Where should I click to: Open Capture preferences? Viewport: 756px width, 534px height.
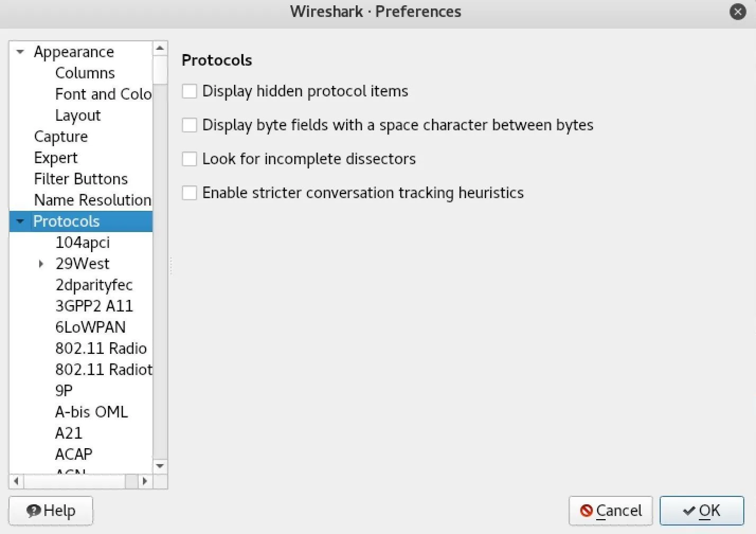point(61,137)
